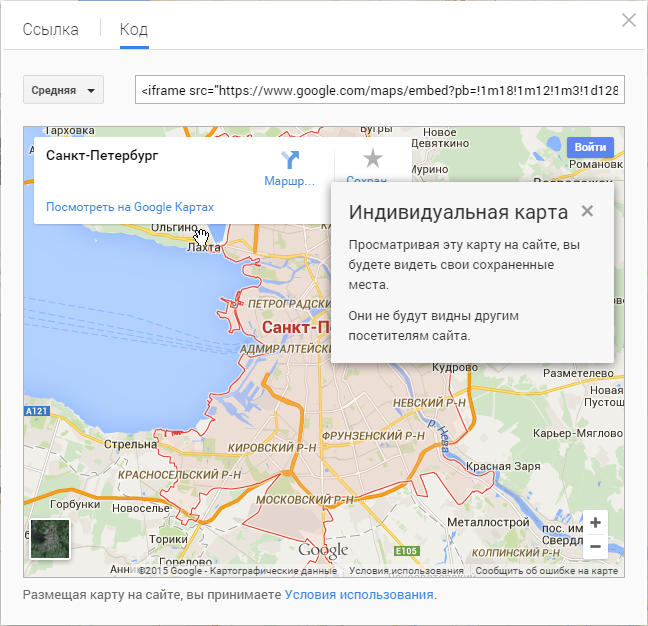Open Условия использования link below map
The height and width of the screenshot is (626, 648).
click(359, 595)
